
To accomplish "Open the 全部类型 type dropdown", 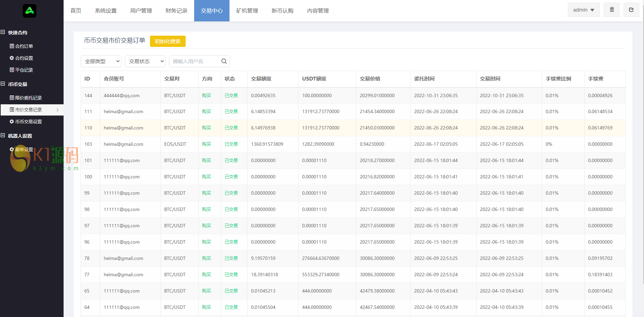I will (x=101, y=61).
